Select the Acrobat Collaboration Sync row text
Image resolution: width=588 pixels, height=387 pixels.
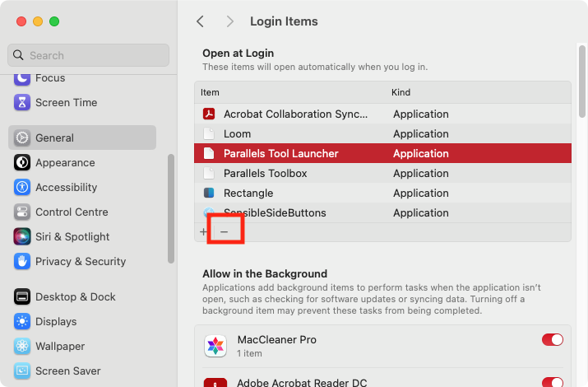[x=295, y=114]
